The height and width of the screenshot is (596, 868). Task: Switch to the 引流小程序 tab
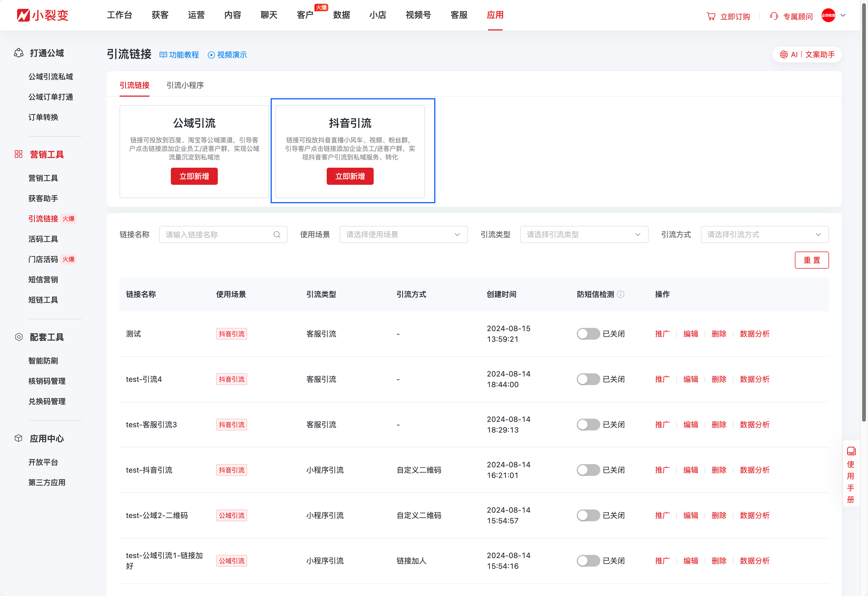pyautogui.click(x=185, y=85)
